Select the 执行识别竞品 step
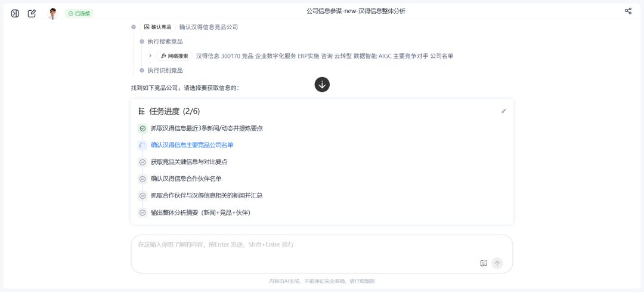 tap(165, 70)
